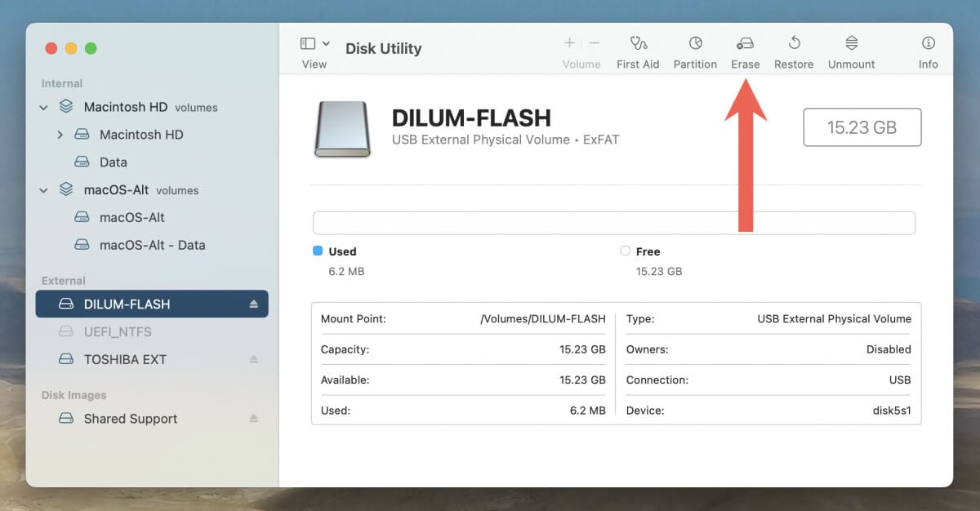The height and width of the screenshot is (511, 980).
Task: Click the First Aid stethoscope icon
Action: pyautogui.click(x=638, y=43)
